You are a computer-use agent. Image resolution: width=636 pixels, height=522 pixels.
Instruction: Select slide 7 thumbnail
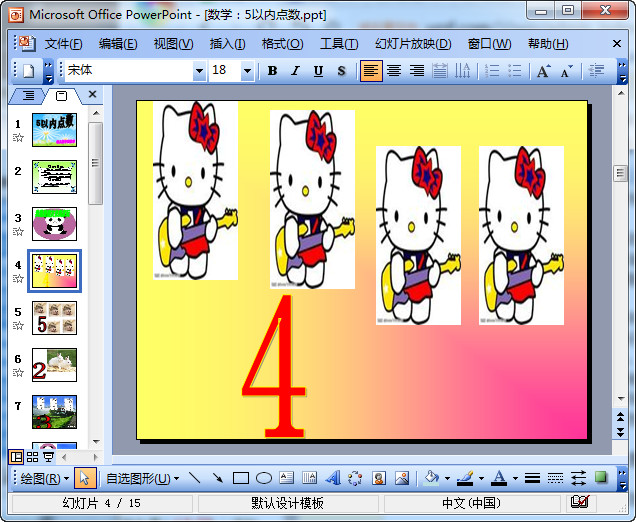pyautogui.click(x=54, y=412)
